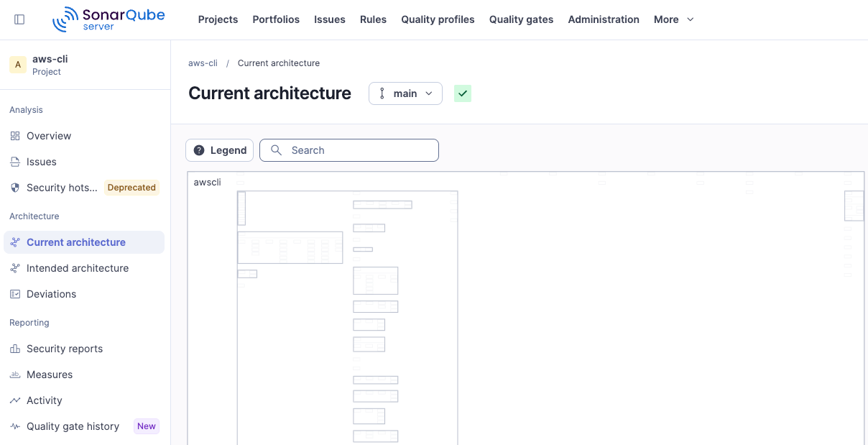
Task: Click the green quality gate passed checkmark
Action: [x=463, y=93]
